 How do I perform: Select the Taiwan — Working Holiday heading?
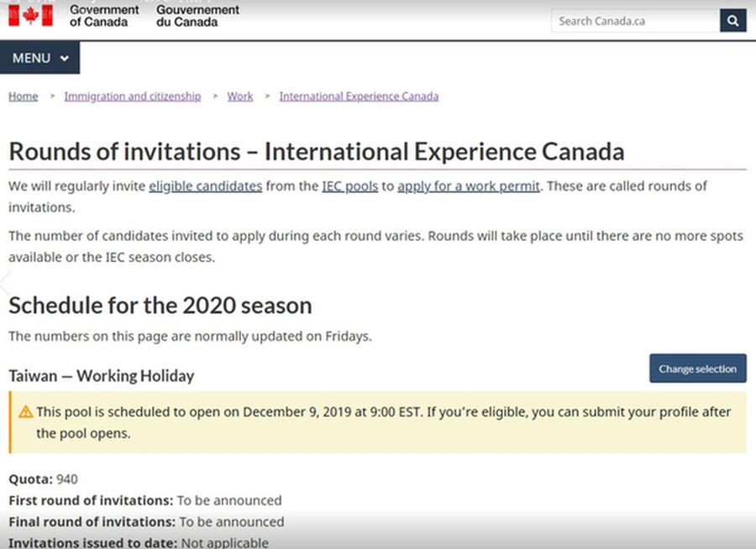click(x=101, y=376)
